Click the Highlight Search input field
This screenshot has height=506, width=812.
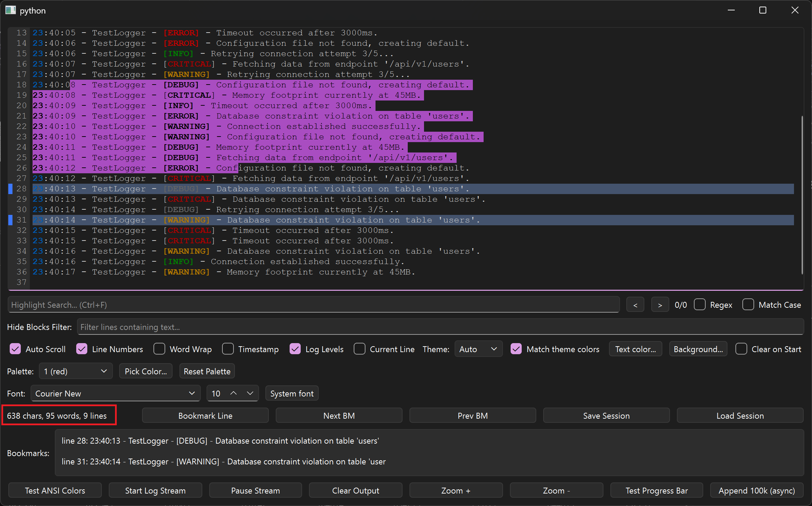[x=314, y=305]
